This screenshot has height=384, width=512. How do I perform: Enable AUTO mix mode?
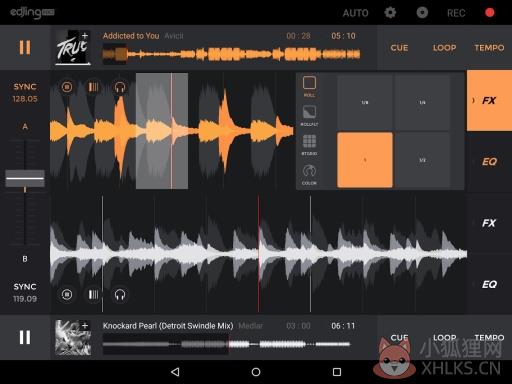[x=355, y=13]
